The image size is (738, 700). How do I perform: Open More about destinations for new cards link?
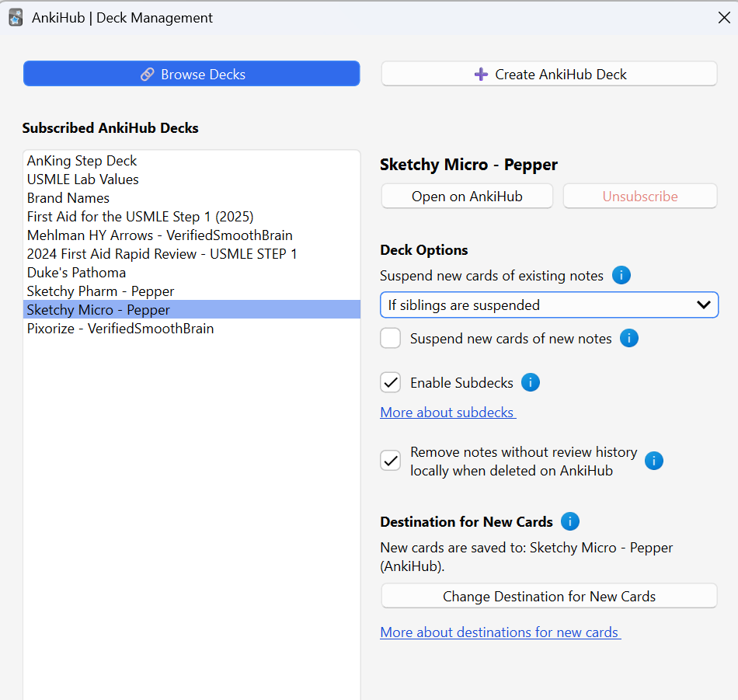tap(500, 632)
